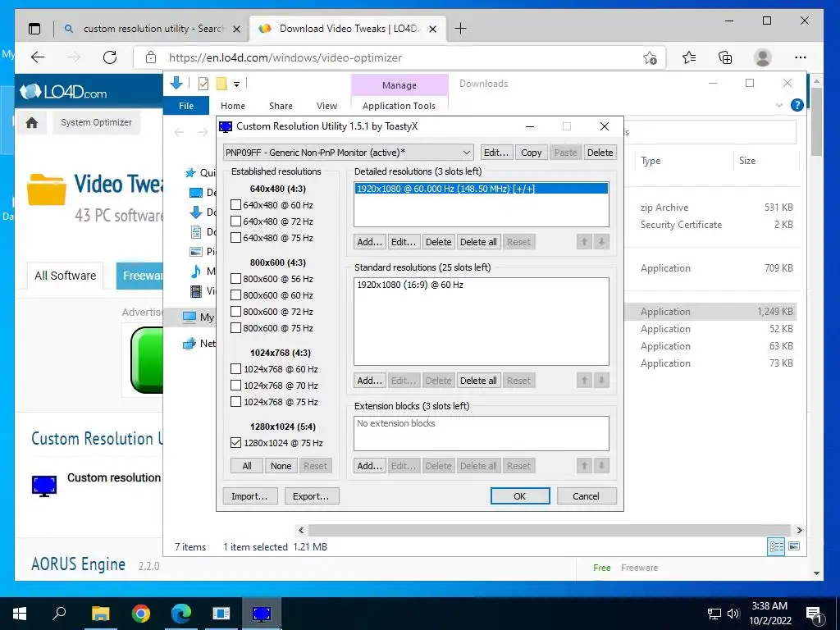Switch Explorer to details view icon
The image size is (840, 630).
[776, 546]
